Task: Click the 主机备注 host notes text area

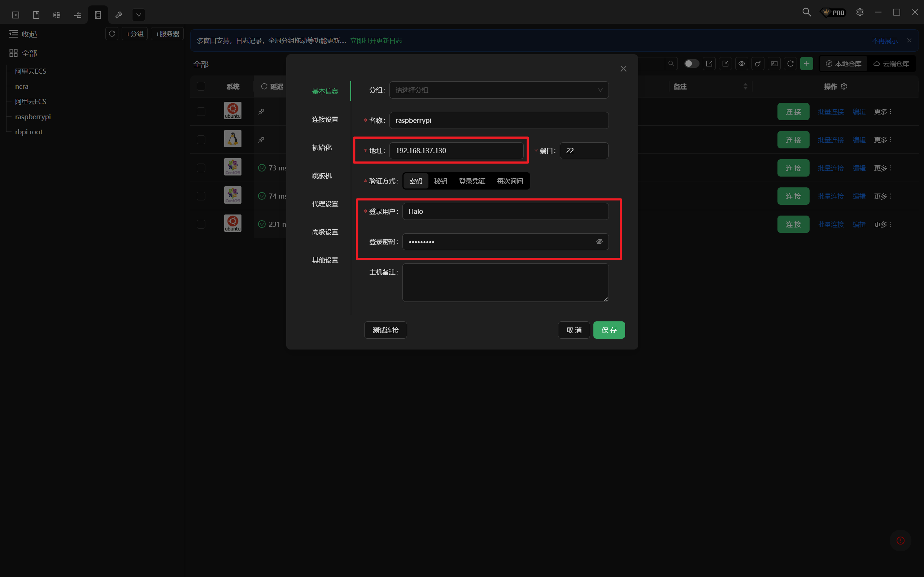Action: 505,282
